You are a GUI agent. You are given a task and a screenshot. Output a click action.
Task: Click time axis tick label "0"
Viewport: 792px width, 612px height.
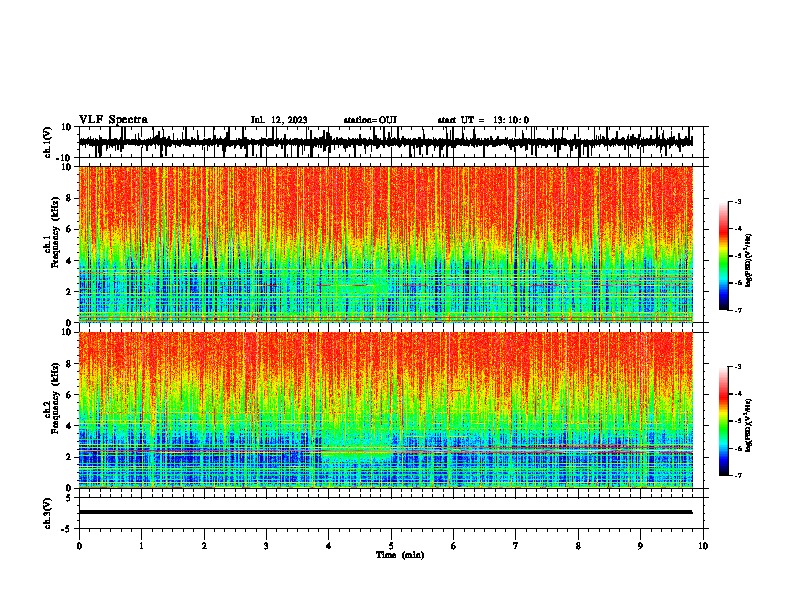click(79, 546)
